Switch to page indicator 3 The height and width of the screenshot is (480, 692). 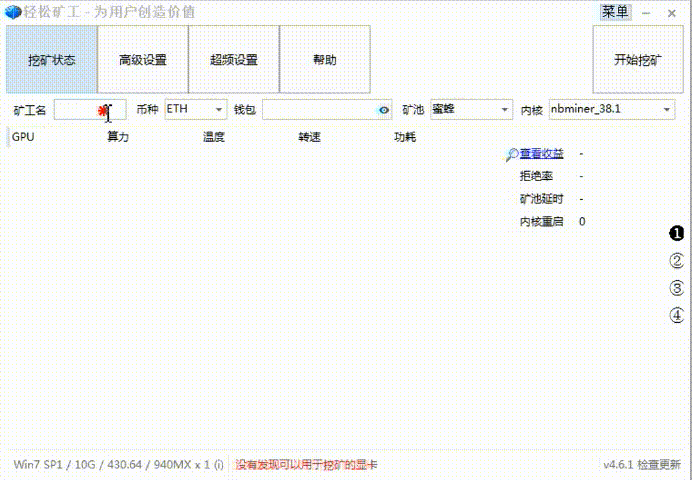(676, 288)
